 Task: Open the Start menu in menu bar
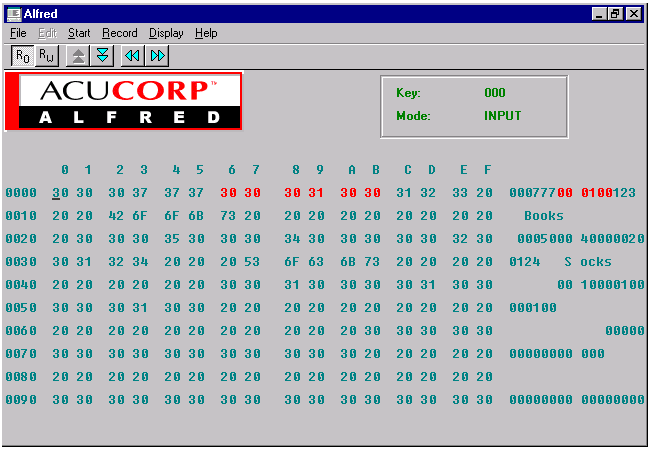[79, 33]
